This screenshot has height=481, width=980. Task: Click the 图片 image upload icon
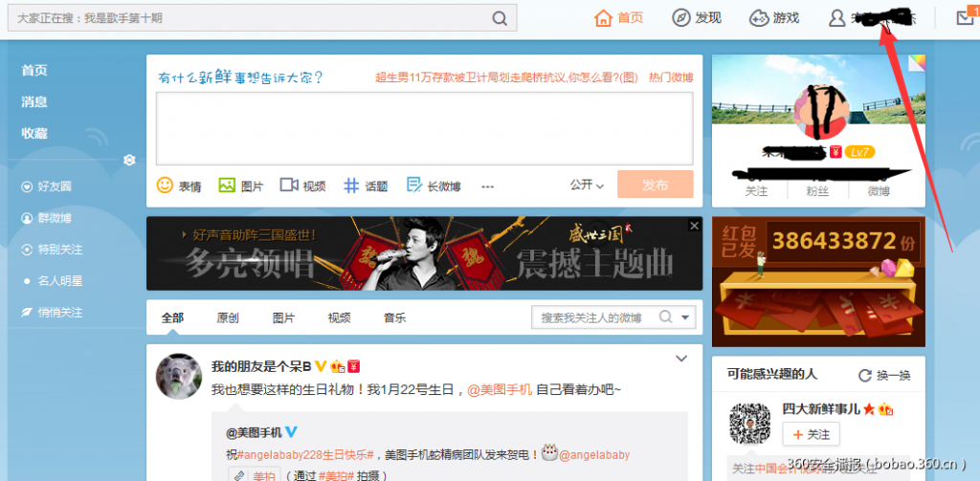click(227, 185)
